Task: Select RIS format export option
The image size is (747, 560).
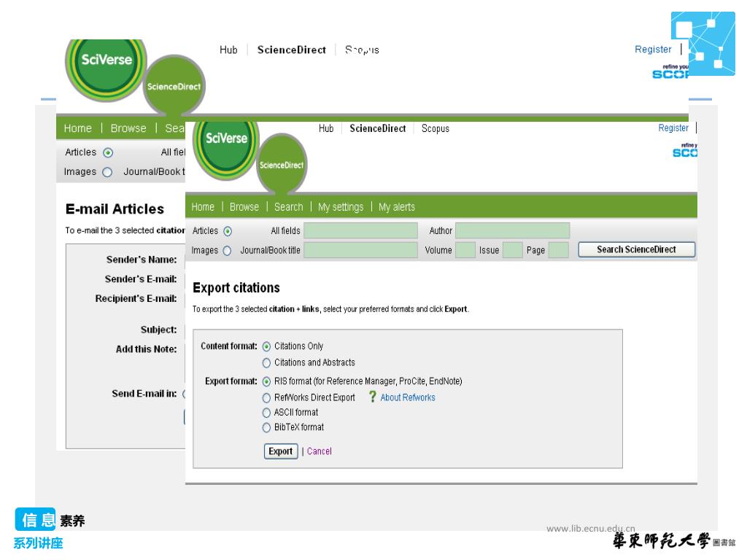Action: coord(266,381)
